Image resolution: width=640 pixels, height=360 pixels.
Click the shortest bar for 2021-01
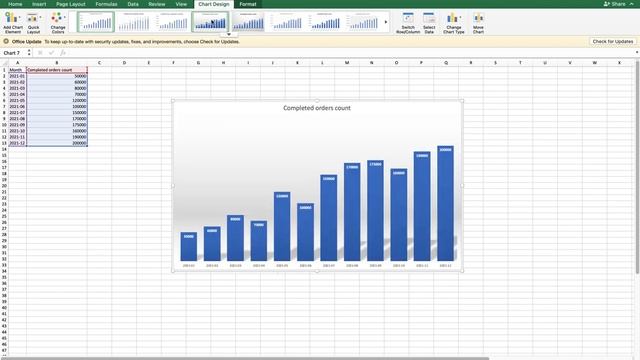pos(189,247)
